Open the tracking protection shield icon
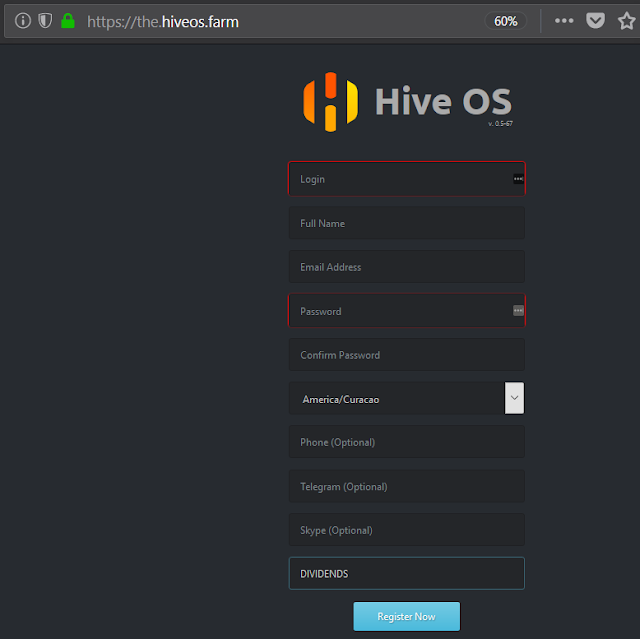This screenshot has width=640, height=639. coord(45,21)
